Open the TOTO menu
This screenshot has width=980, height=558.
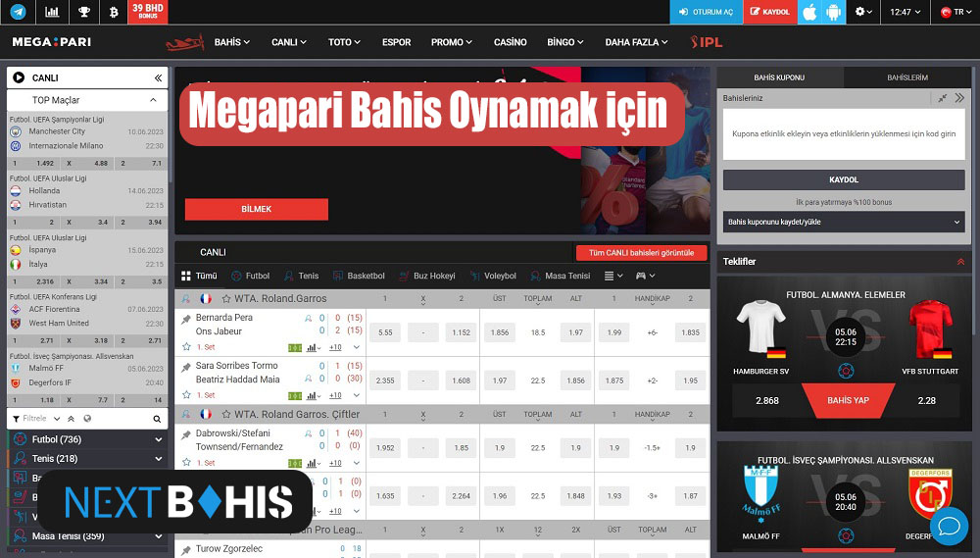344,42
